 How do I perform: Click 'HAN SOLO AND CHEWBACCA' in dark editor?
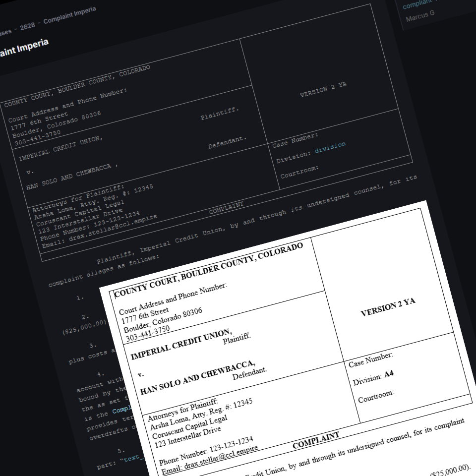(x=68, y=178)
